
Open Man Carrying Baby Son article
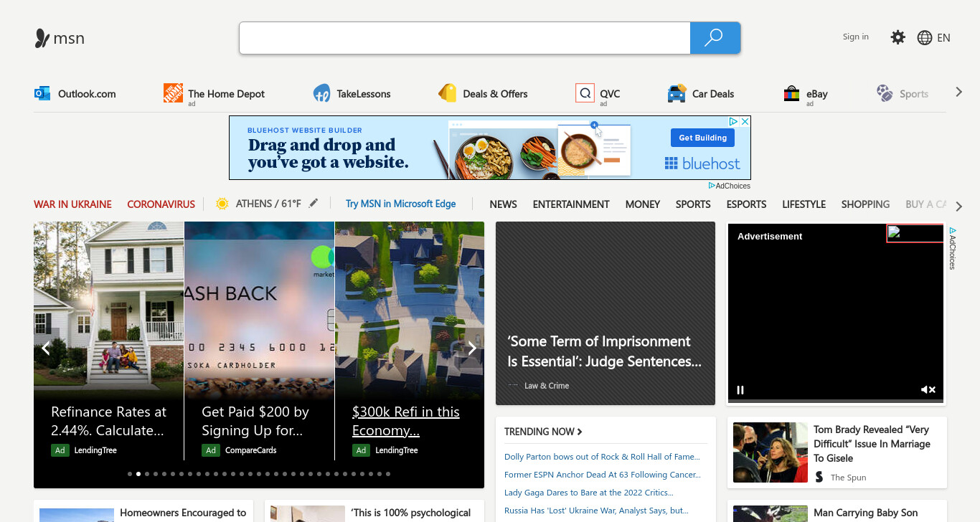pos(866,513)
